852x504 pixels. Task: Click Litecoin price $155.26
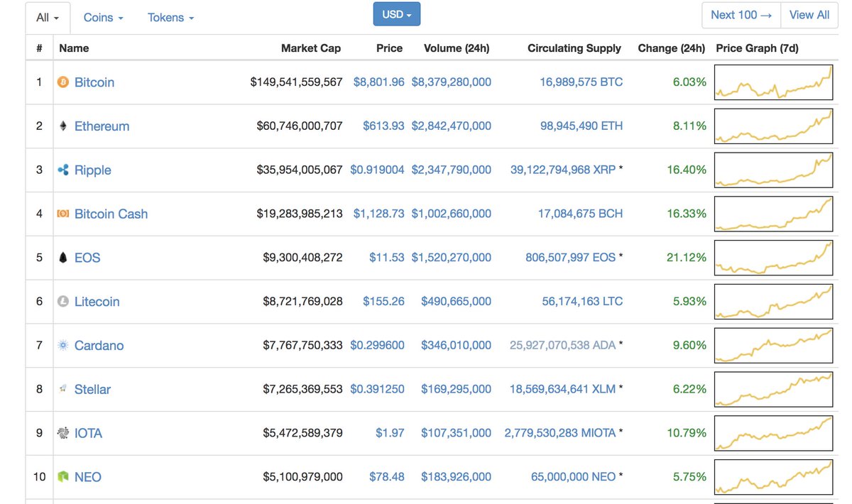(384, 302)
